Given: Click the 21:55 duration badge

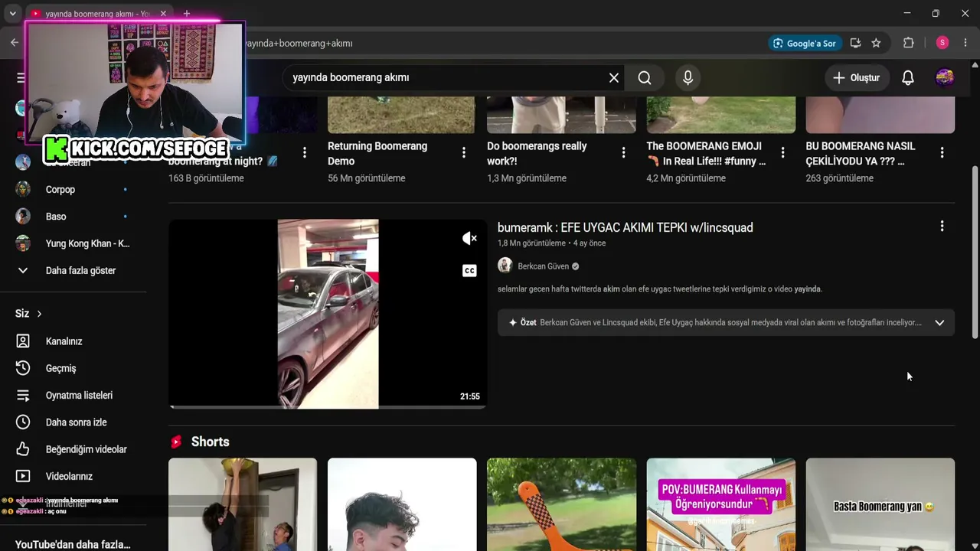Looking at the screenshot, I should point(470,396).
